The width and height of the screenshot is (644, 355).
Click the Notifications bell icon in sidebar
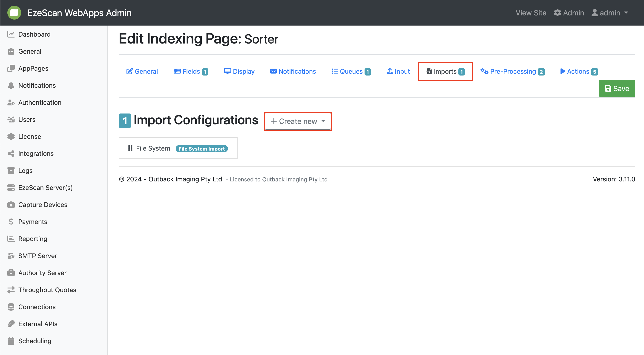11,86
